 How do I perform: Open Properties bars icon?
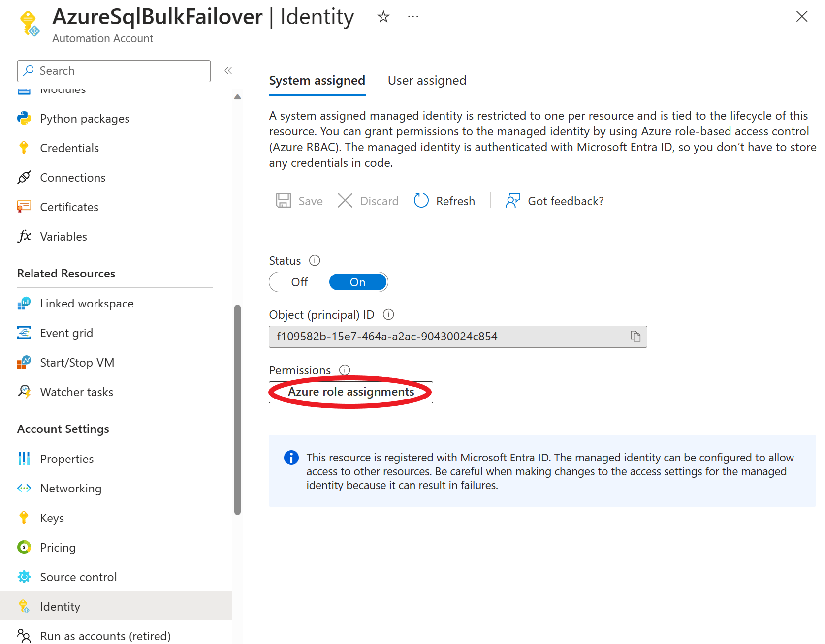[24, 459]
